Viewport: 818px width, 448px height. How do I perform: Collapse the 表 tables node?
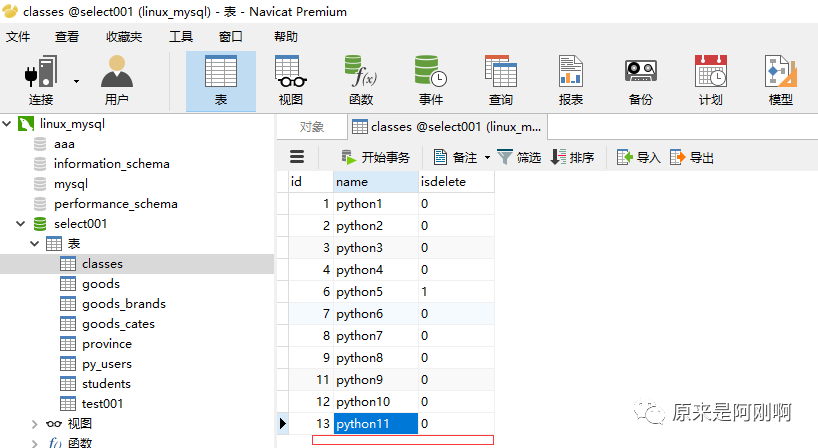pyautogui.click(x=34, y=244)
